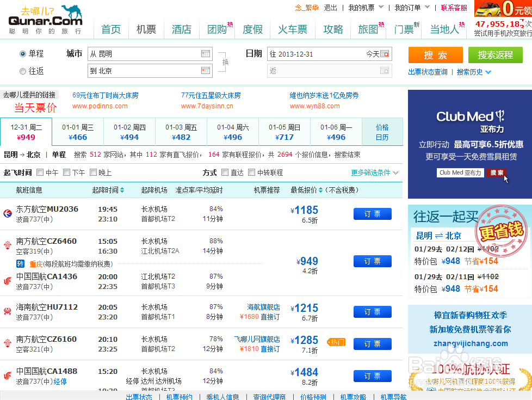The width and height of the screenshot is (532, 400).
Task: Click the city picker icon in the 昆明 field
Action: click(205, 54)
